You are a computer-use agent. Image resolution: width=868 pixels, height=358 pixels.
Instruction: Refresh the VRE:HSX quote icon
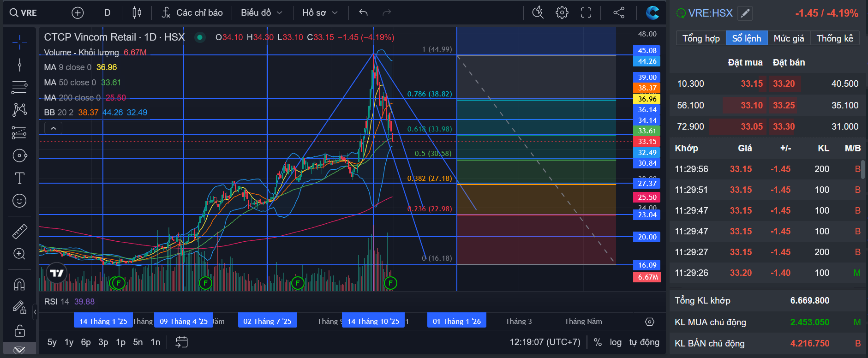(681, 13)
